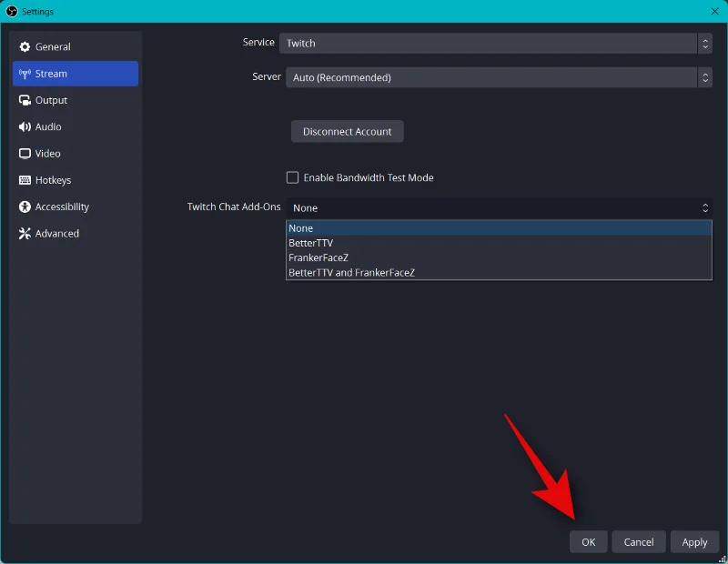
Task: Click the General gear icon
Action: (25, 47)
